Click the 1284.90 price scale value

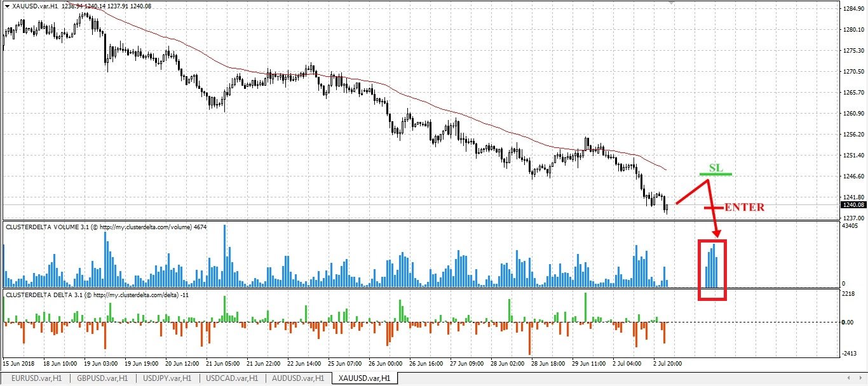[852, 9]
